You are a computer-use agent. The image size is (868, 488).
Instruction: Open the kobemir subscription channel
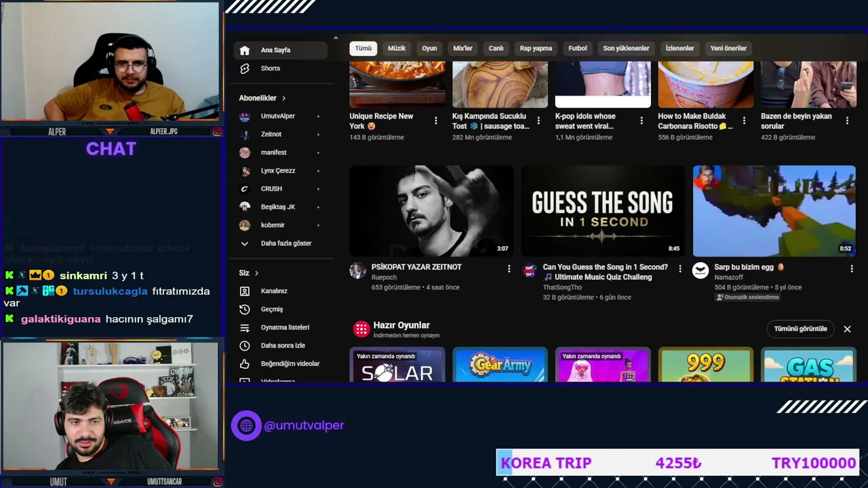[x=281, y=225]
